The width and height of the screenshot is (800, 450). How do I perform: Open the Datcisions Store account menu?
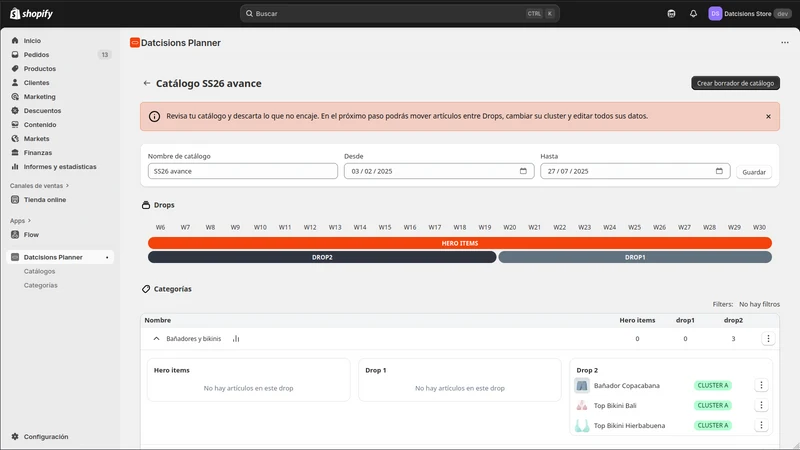[749, 14]
